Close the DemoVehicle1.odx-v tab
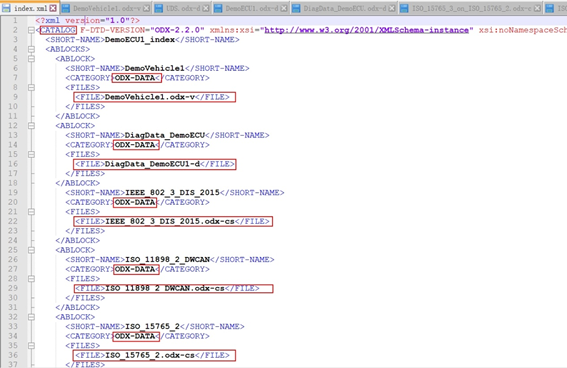This screenshot has height=368, width=567. coord(146,8)
